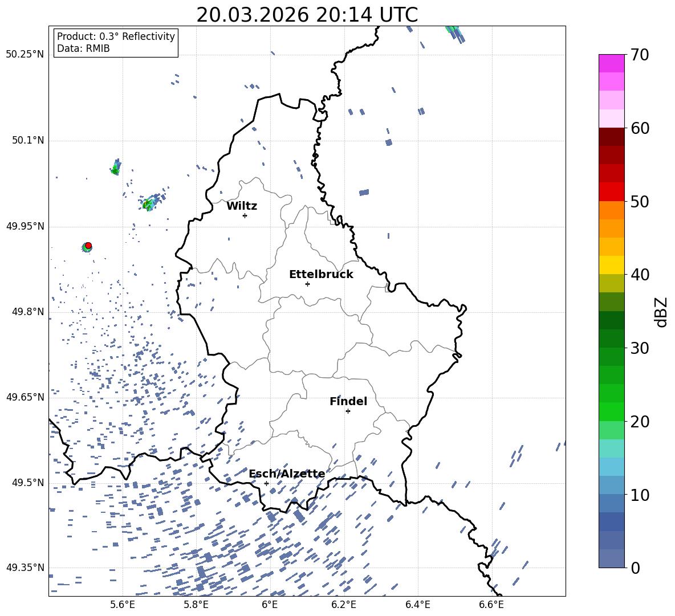Click the colorbar 40 tick label
The image size is (675, 616).
[640, 275]
